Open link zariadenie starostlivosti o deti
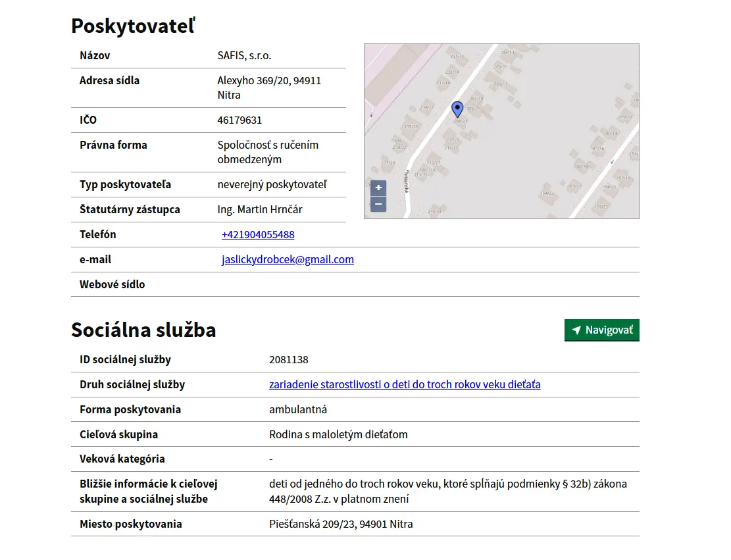Viewport: 731px width, 560px height. tap(405, 385)
